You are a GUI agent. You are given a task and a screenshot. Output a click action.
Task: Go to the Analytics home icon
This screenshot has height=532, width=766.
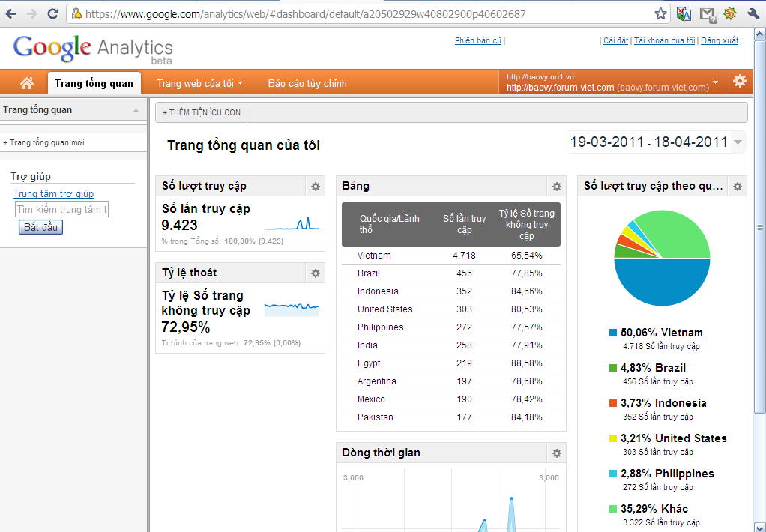[x=27, y=83]
